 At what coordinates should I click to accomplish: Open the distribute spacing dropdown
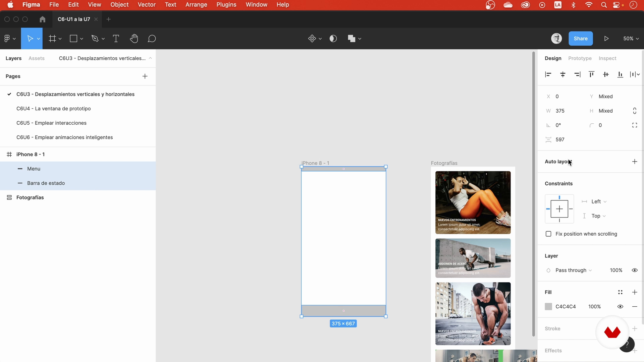pos(635,74)
